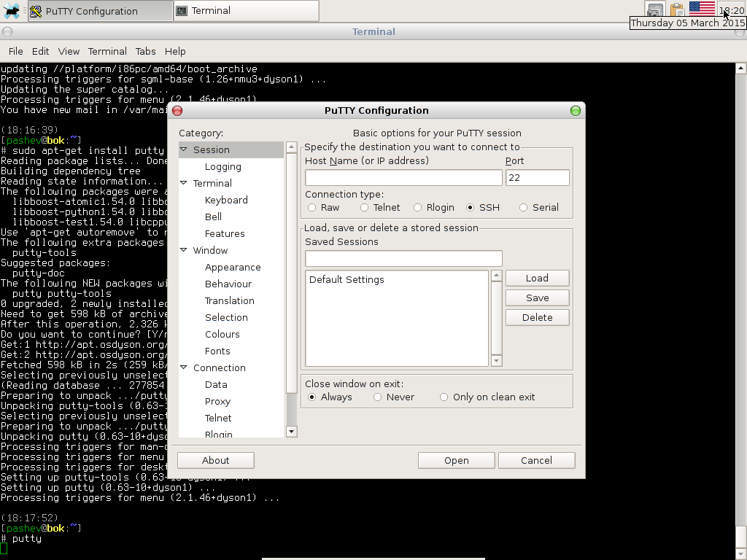Viewport: 747px width, 560px height.
Task: Select Proxy in the category tree
Action: 217,402
